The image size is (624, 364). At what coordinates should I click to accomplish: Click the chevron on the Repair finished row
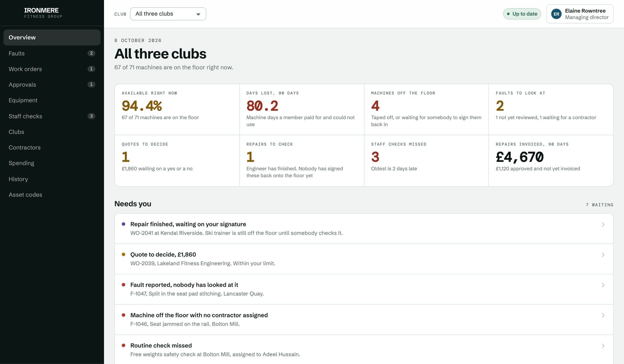603,225
